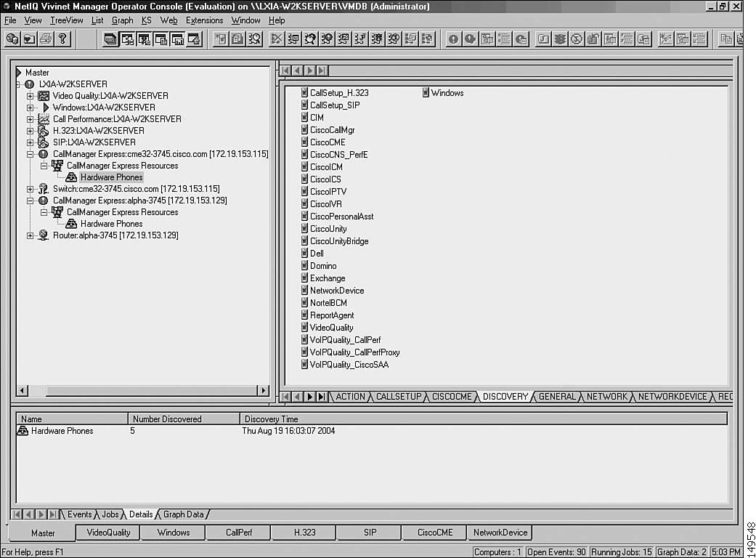
Task: Select the highlighted Hardware Phones under cme32-3745
Action: tap(111, 177)
